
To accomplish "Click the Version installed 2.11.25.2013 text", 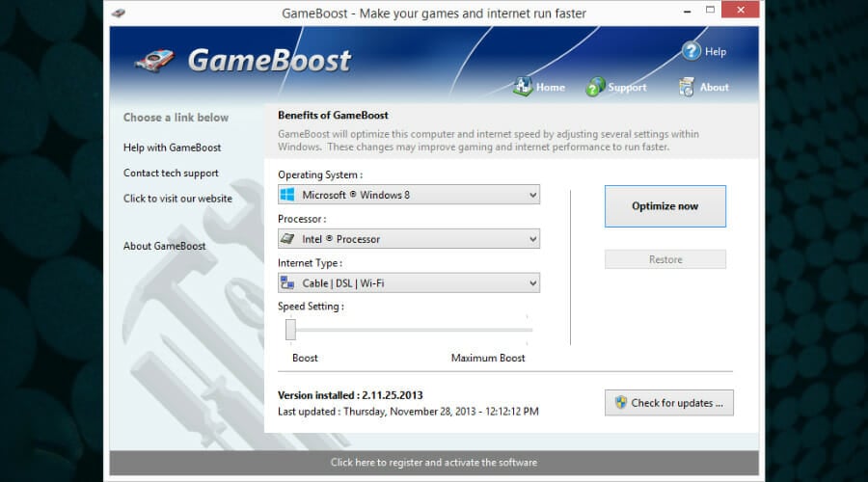I will [350, 395].
